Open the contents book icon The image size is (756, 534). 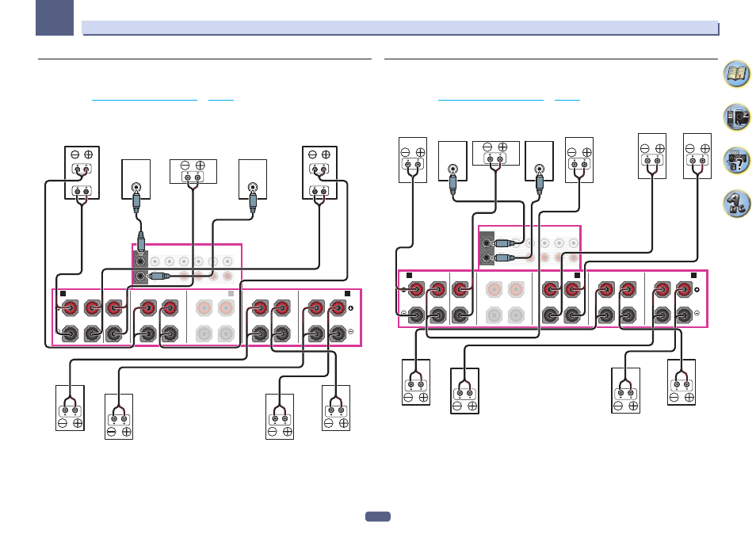pos(736,74)
